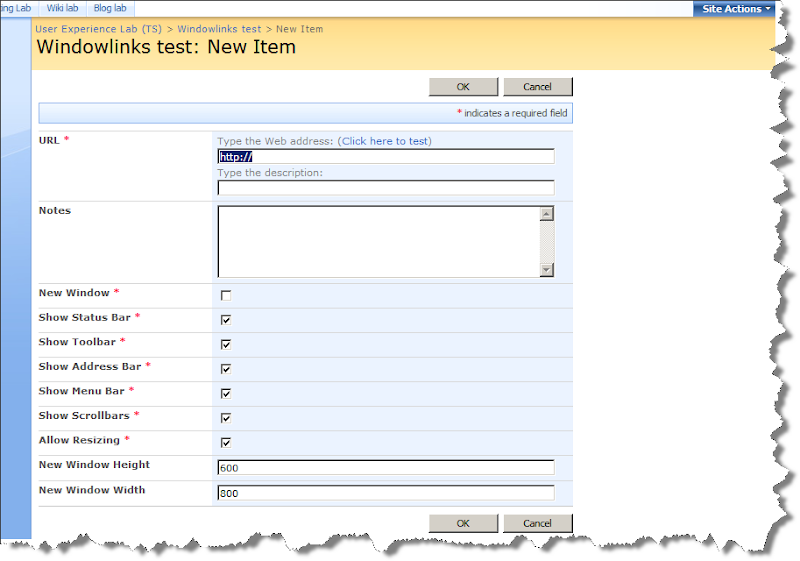Switch to the Wiki lab tab

click(x=62, y=8)
